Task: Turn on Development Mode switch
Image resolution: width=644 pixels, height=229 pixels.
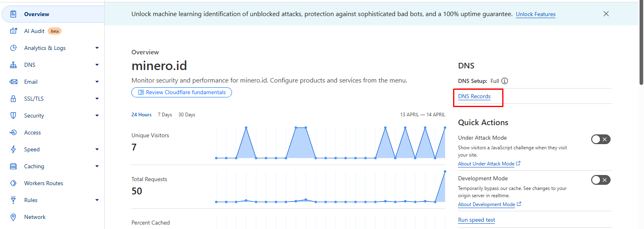Action: point(601,180)
